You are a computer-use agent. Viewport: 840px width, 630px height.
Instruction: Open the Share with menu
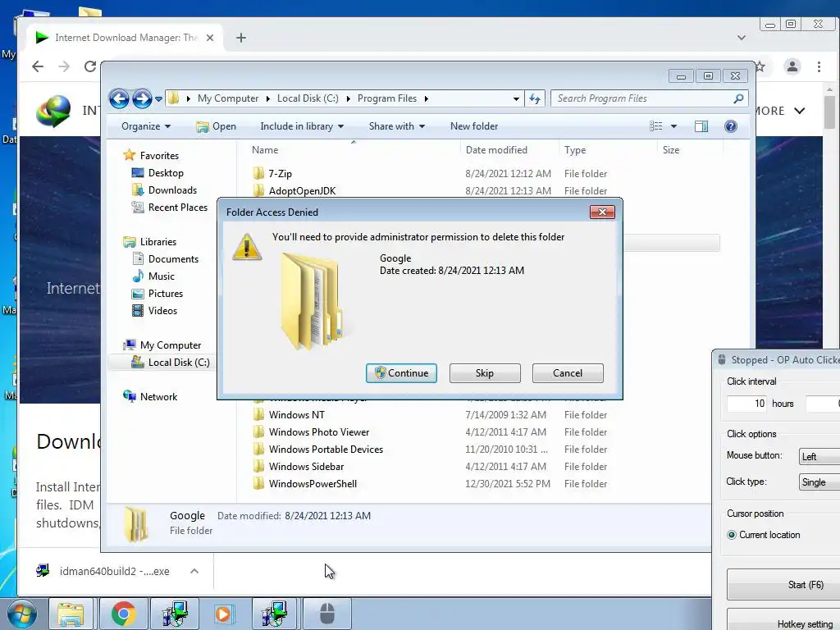396,126
